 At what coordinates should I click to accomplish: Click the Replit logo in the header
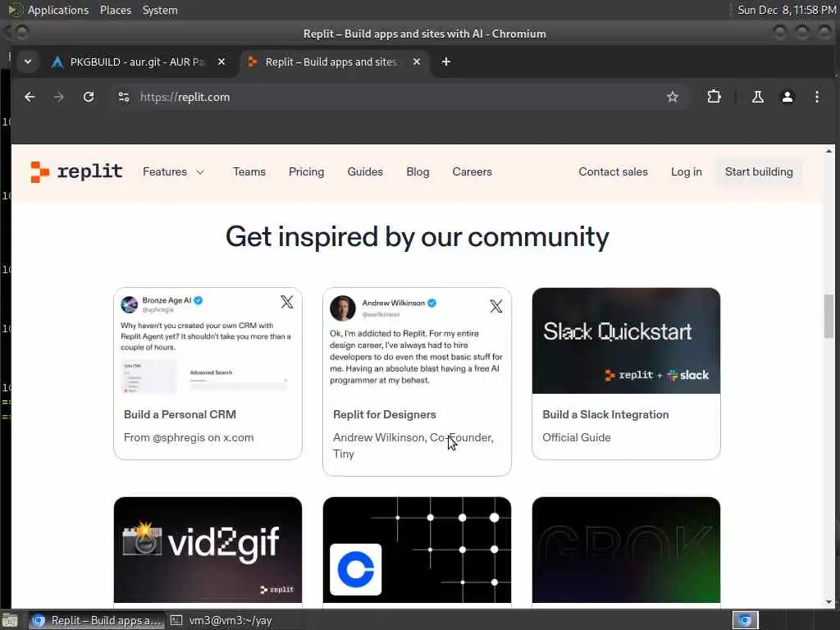tap(76, 172)
